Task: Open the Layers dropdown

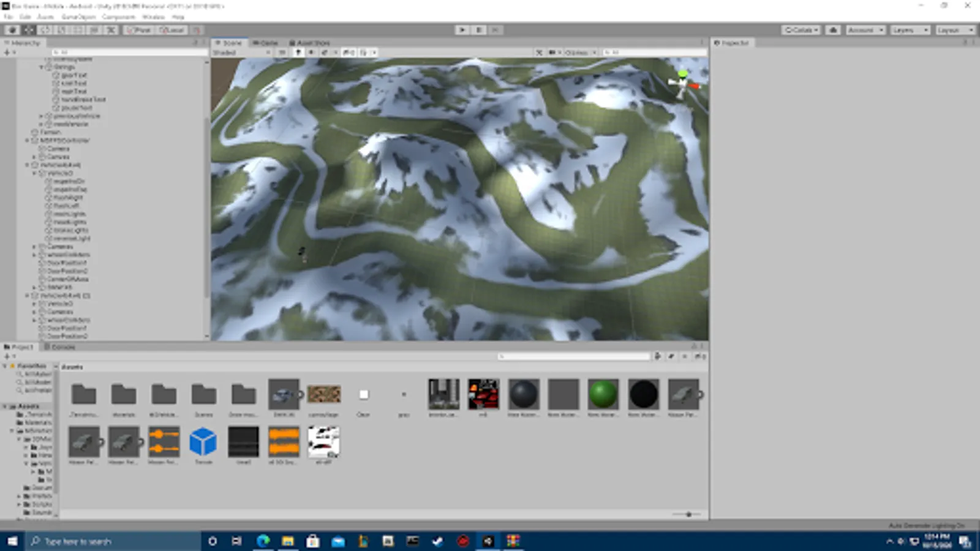Action: coord(910,30)
